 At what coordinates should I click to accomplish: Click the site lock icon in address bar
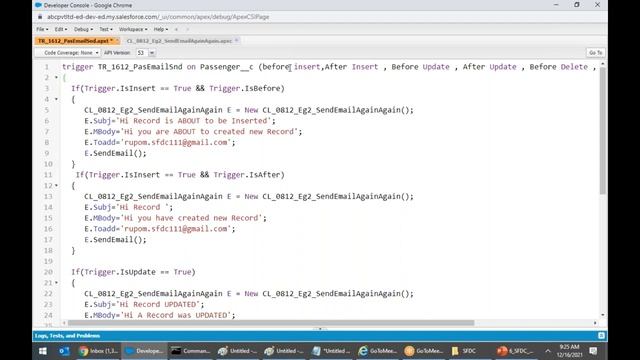click(40, 17)
